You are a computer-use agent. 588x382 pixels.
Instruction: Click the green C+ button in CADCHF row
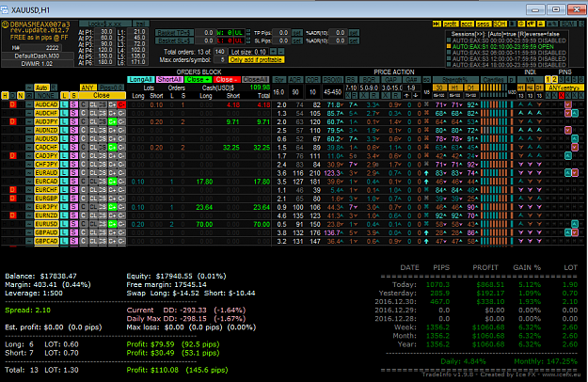click(x=112, y=148)
